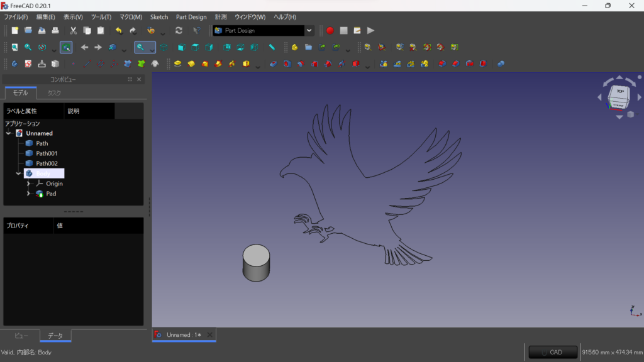Click Fit All view icon
The image size is (644, 362).
click(15, 48)
